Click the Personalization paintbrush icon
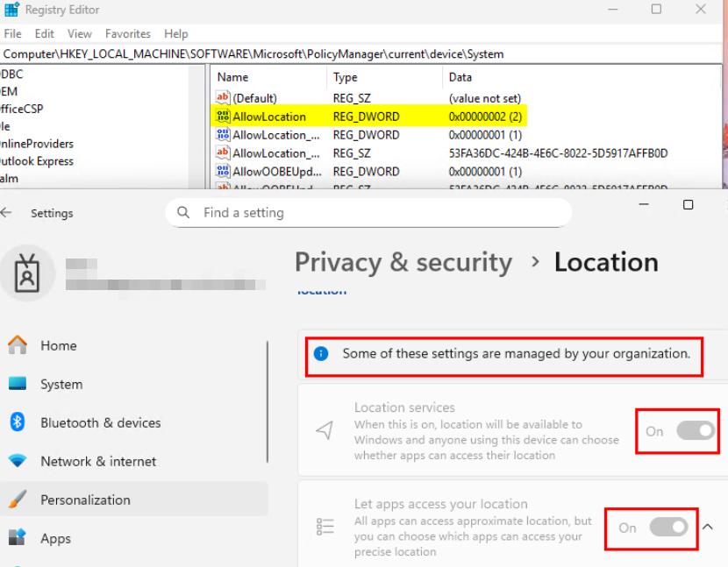This screenshot has width=728, height=567. [x=18, y=500]
